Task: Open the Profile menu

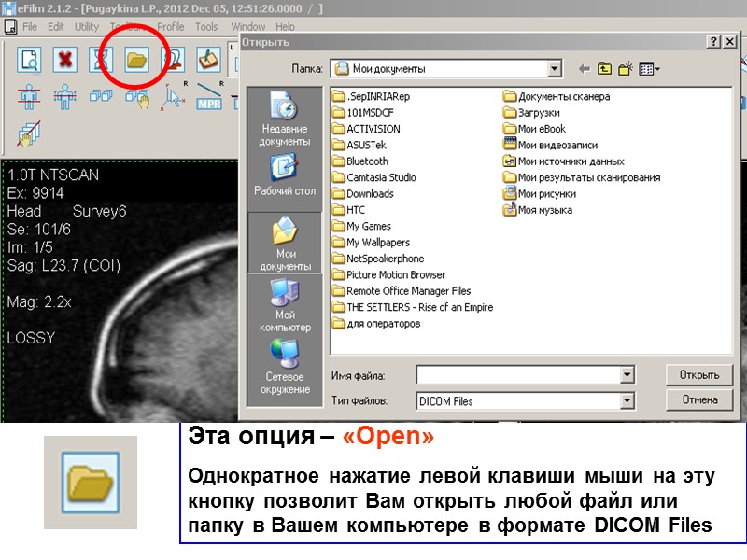Action: coord(171,27)
